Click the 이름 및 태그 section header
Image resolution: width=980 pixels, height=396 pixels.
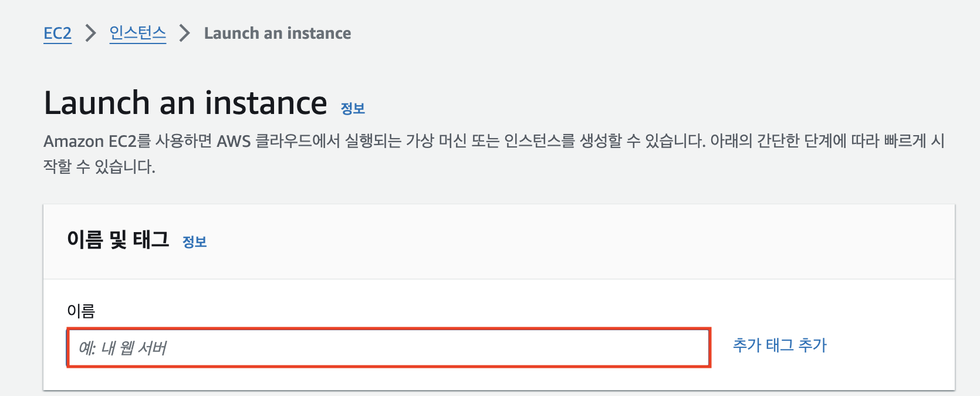(117, 240)
